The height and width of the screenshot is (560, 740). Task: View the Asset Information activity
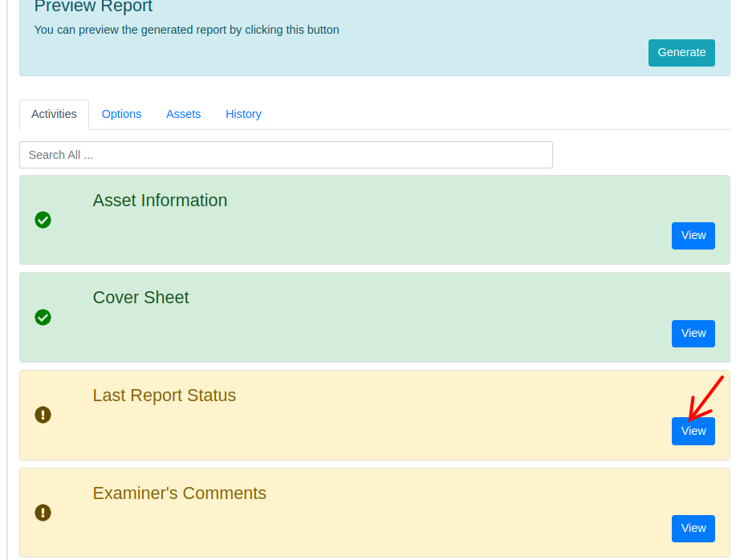coord(693,236)
